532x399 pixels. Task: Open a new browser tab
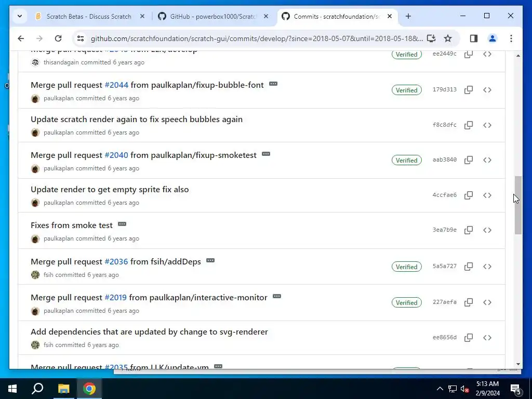[x=408, y=16]
